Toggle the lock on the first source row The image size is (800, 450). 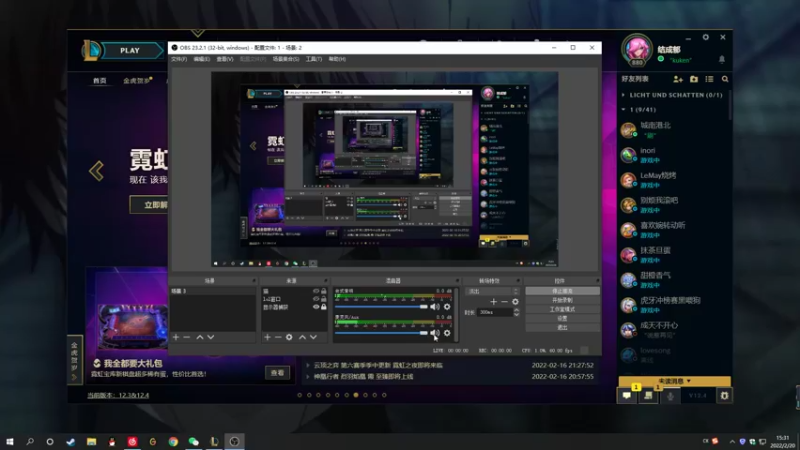click(x=323, y=291)
